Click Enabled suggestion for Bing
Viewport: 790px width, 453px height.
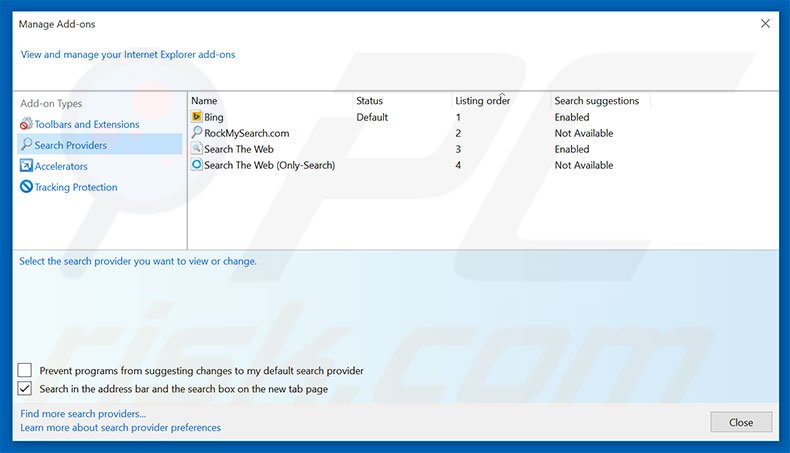[x=572, y=117]
